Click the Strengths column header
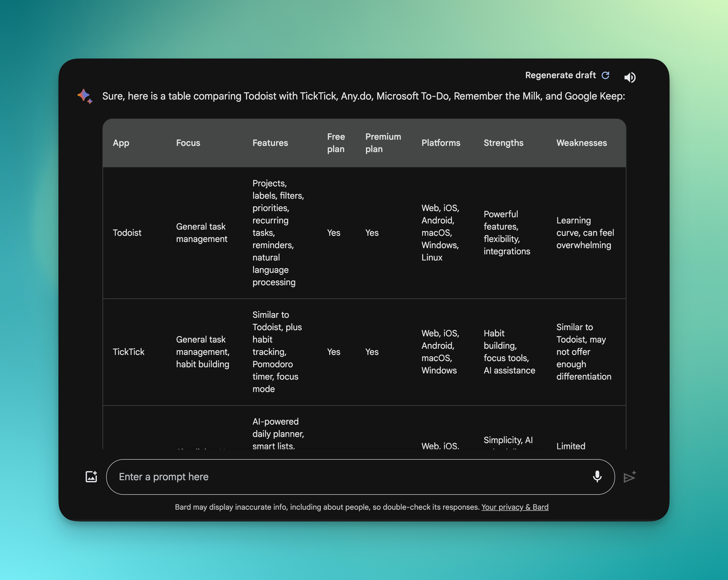Viewport: 728px width, 580px height. [x=503, y=143]
